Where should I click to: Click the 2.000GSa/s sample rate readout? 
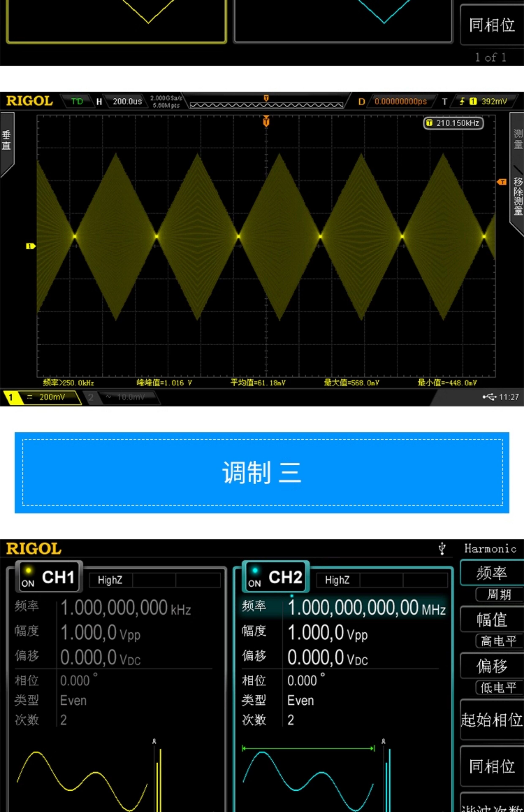pyautogui.click(x=166, y=98)
